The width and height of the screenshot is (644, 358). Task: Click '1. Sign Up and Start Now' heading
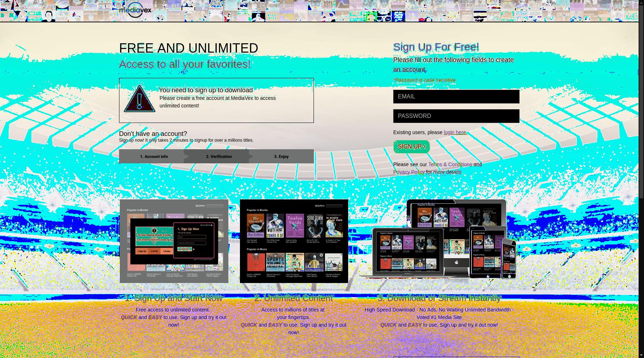174,298
